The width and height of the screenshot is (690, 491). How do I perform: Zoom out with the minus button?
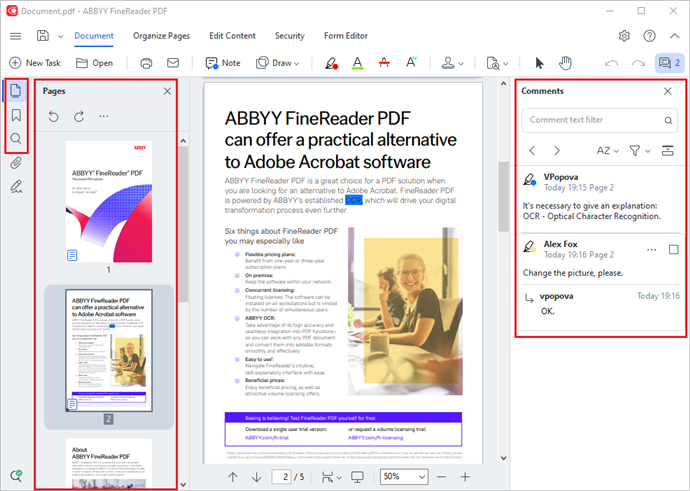(441, 477)
